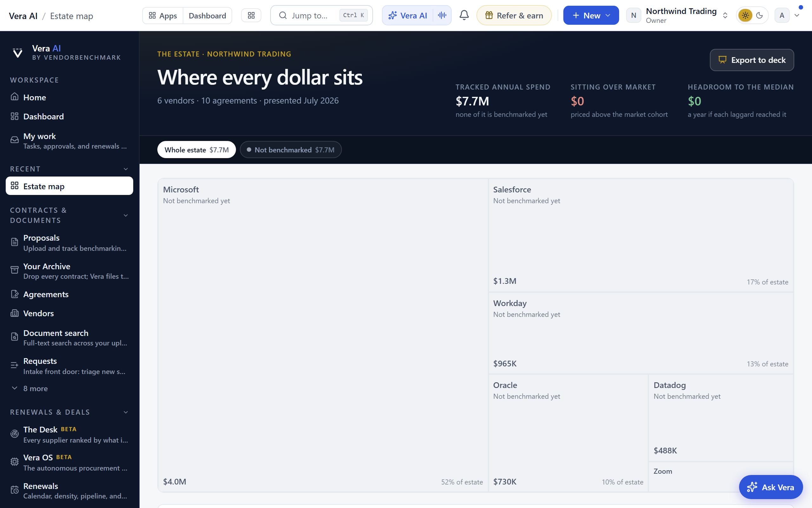812x508 pixels.
Task: Open Requests intake
Action: [69, 365]
